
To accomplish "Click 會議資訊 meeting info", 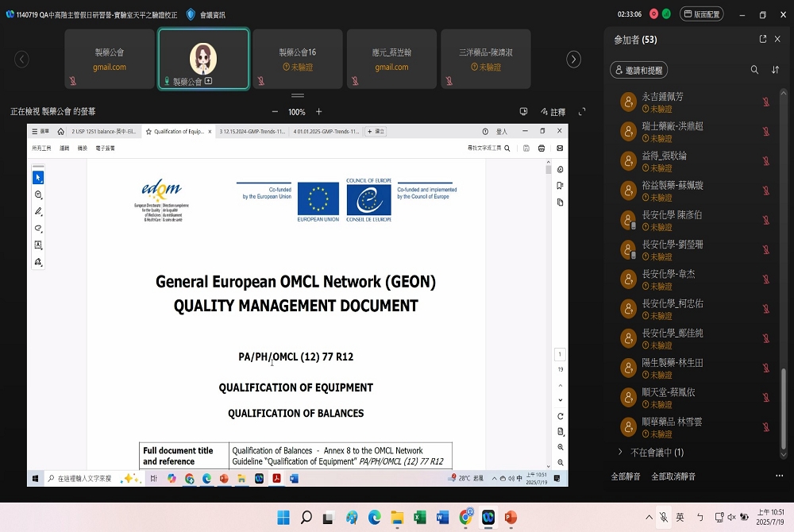I will tap(213, 14).
